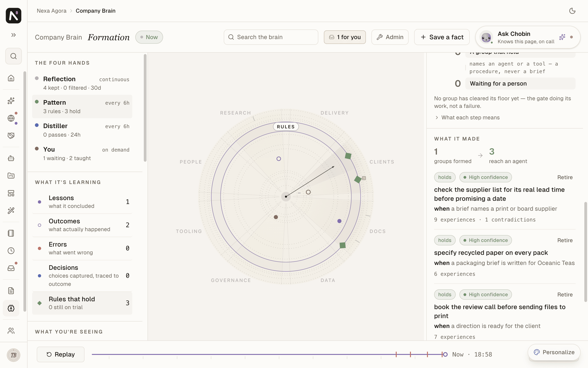588x368 pixels.
Task: Click Save a fact
Action: pyautogui.click(x=442, y=37)
